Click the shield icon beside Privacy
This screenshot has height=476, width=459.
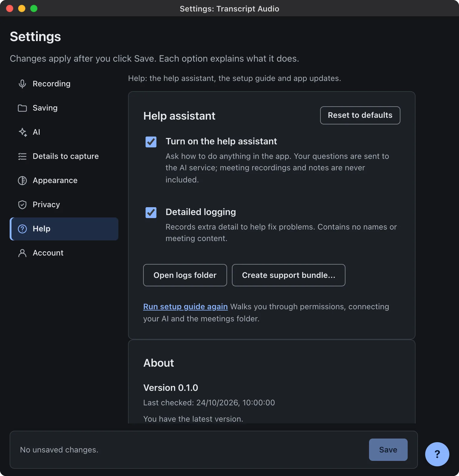[x=22, y=204]
